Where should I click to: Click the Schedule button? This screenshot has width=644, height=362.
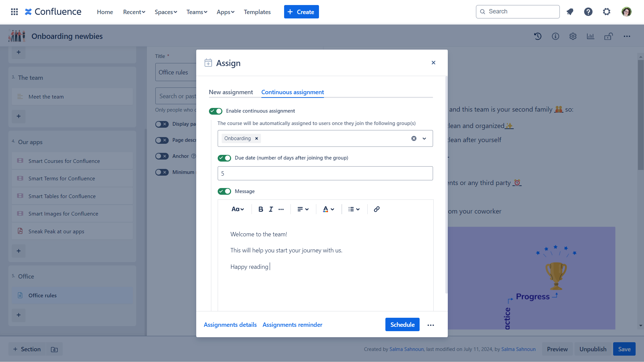[402, 324]
